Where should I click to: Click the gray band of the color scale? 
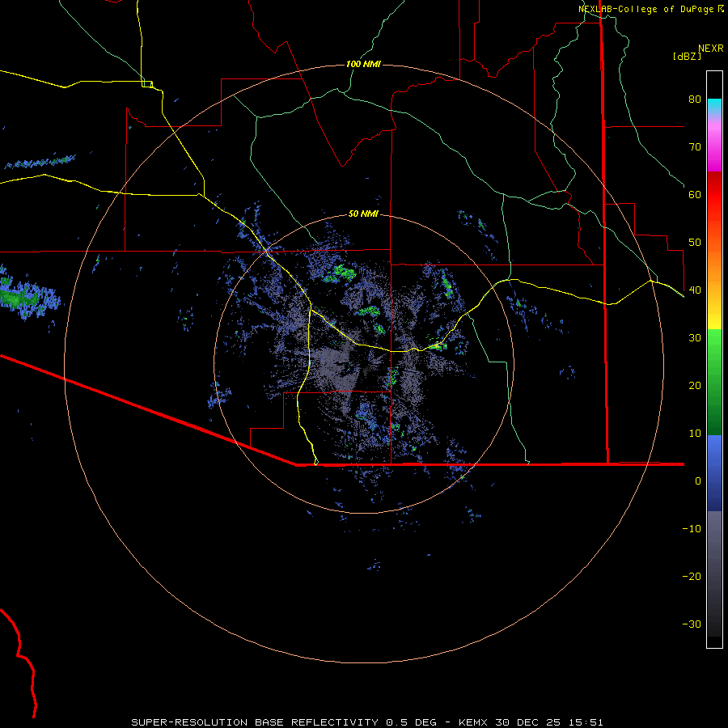(x=714, y=574)
